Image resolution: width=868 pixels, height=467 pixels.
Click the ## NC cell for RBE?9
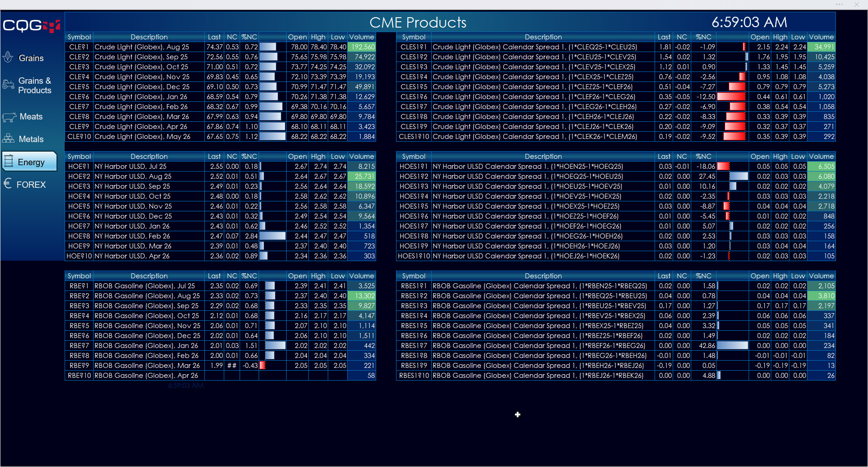pyautogui.click(x=232, y=366)
